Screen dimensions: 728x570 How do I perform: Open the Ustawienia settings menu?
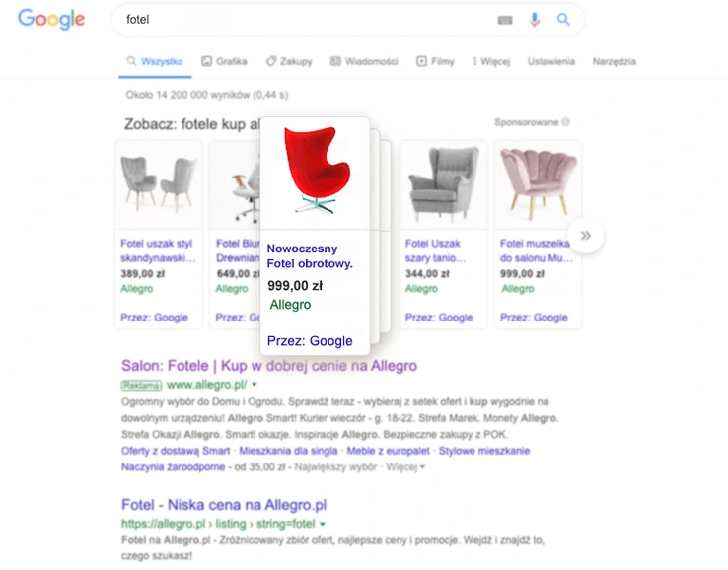click(x=550, y=61)
